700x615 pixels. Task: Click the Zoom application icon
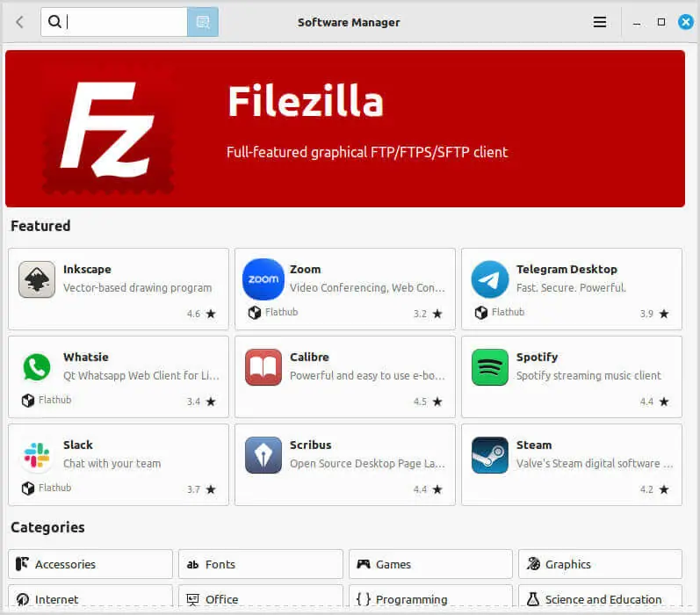click(263, 279)
